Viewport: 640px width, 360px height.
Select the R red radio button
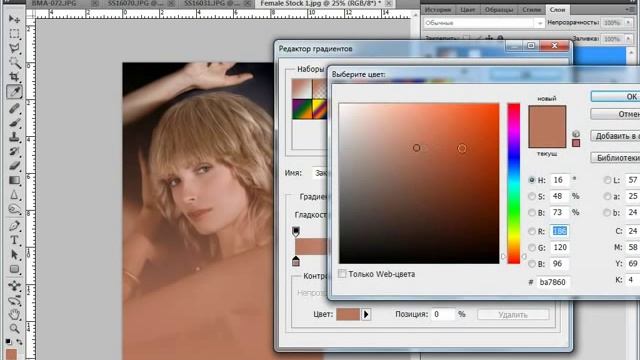coord(531,231)
